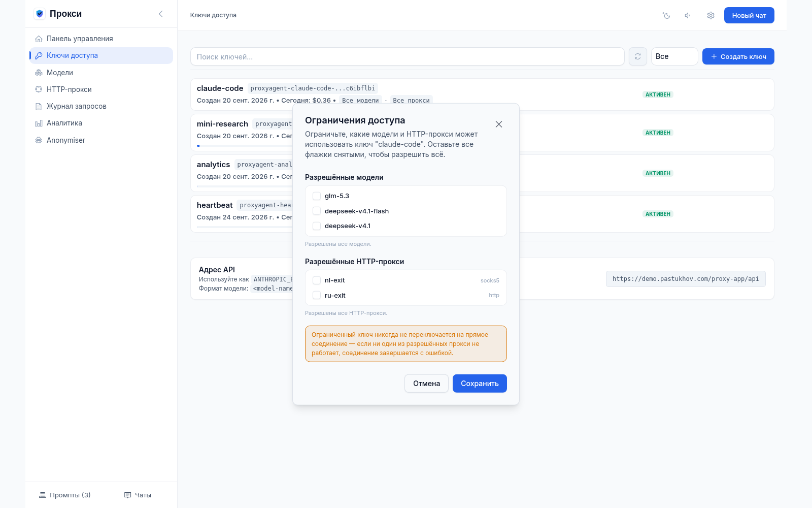Check the deepseek-v4.1 model checkbox
812x508 pixels.
317,226
